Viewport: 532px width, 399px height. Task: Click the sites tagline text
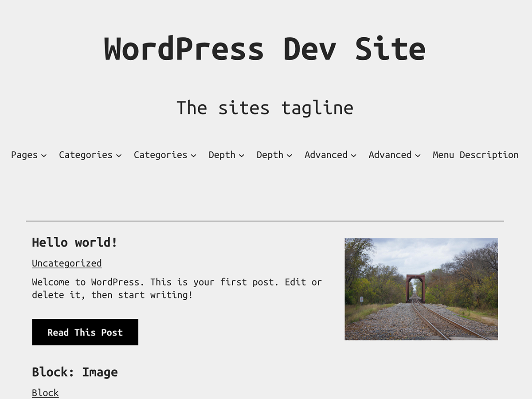click(x=265, y=107)
